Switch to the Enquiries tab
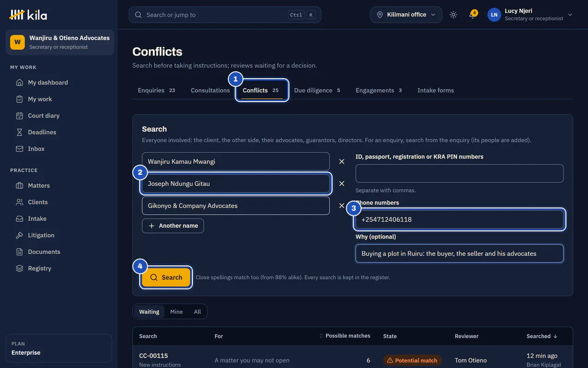588x368 pixels. (156, 90)
